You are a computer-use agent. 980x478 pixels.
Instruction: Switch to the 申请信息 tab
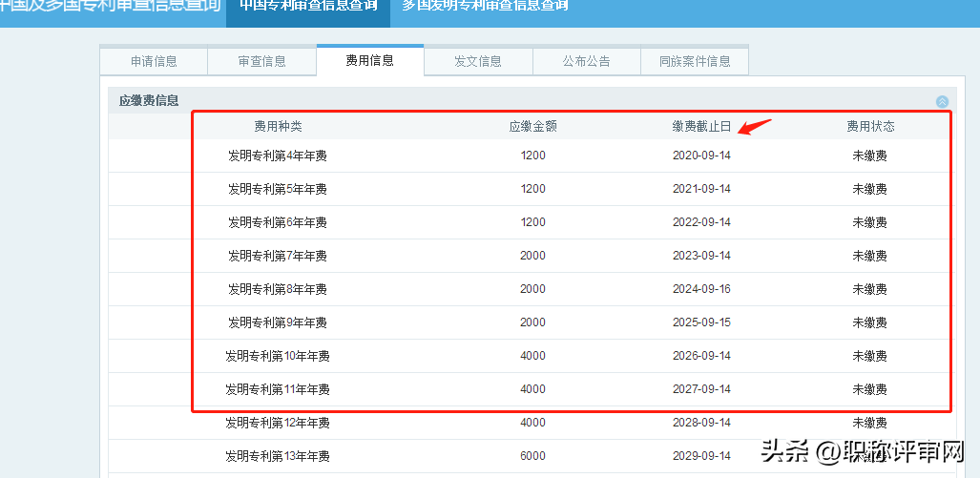click(154, 61)
